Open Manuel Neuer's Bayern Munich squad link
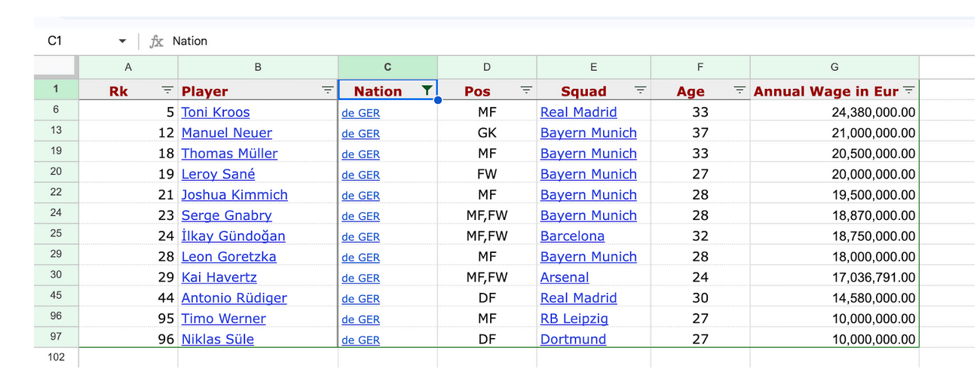 point(589,133)
